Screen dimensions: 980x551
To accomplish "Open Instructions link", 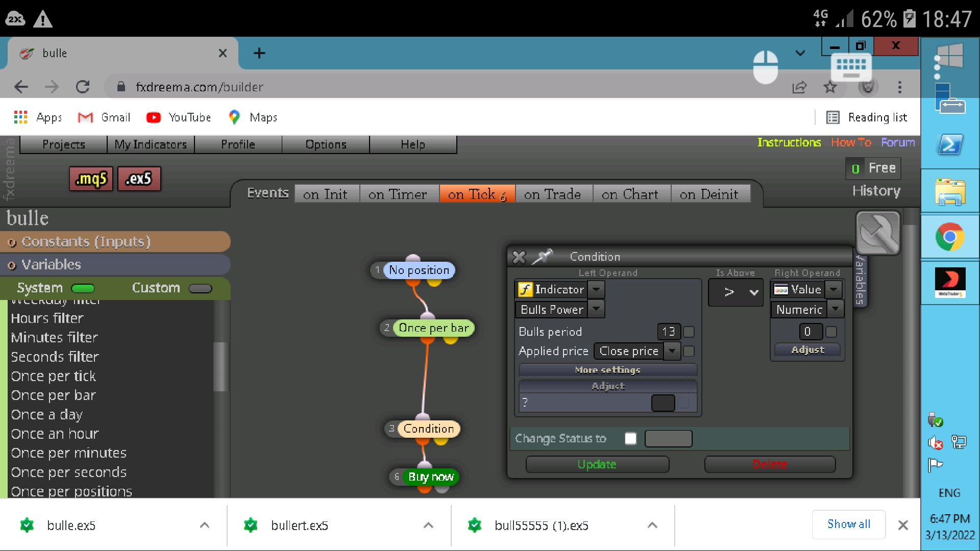I will [789, 142].
